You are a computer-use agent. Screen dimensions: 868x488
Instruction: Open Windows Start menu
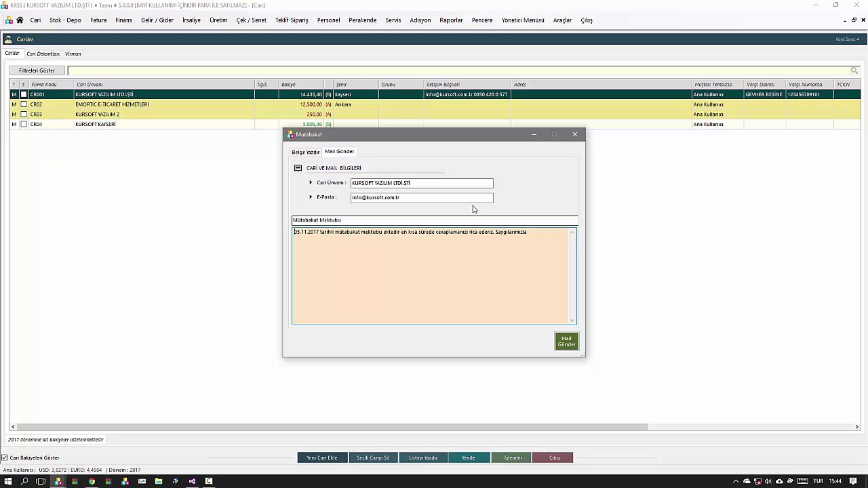[8, 481]
